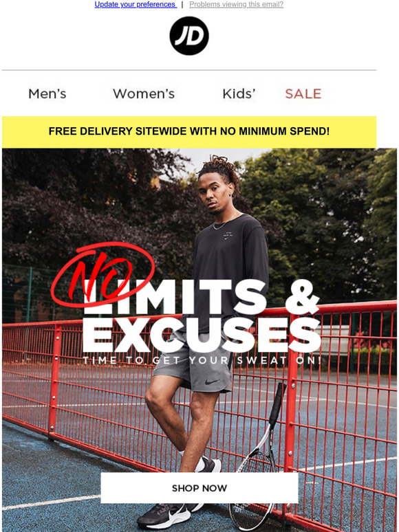This screenshot has width=399, height=532.
Task: Click the EXCUSES headline word
Action: 202,335
